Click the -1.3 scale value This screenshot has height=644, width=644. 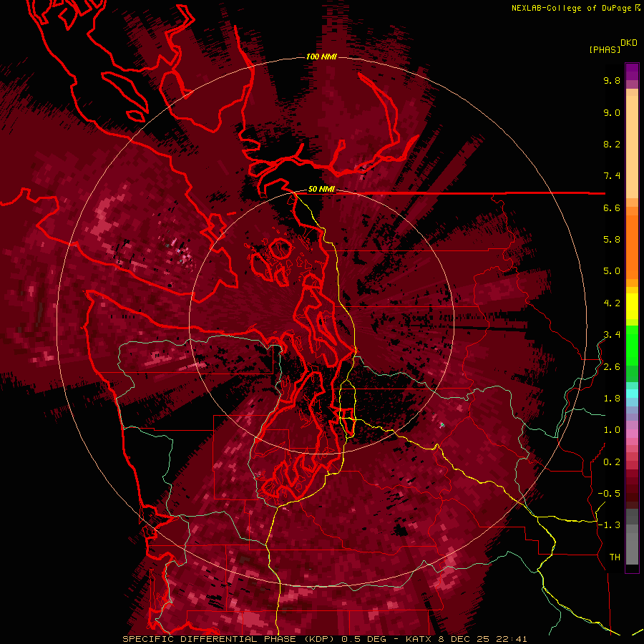click(609, 525)
